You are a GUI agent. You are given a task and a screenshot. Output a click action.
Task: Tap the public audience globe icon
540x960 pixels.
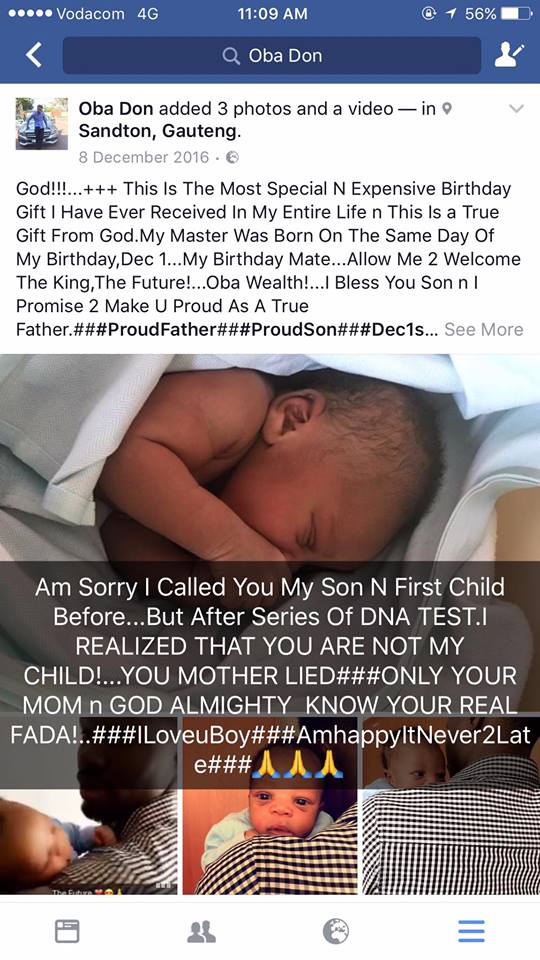coord(232,157)
